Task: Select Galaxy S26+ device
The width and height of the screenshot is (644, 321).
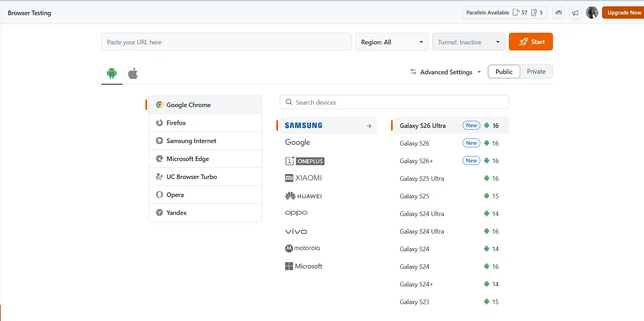Action: coord(452,161)
